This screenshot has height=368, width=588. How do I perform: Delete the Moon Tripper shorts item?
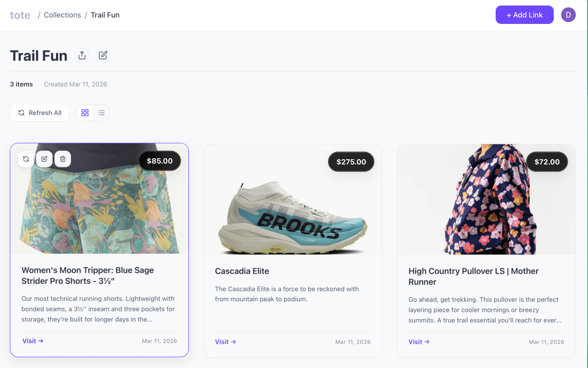point(63,159)
